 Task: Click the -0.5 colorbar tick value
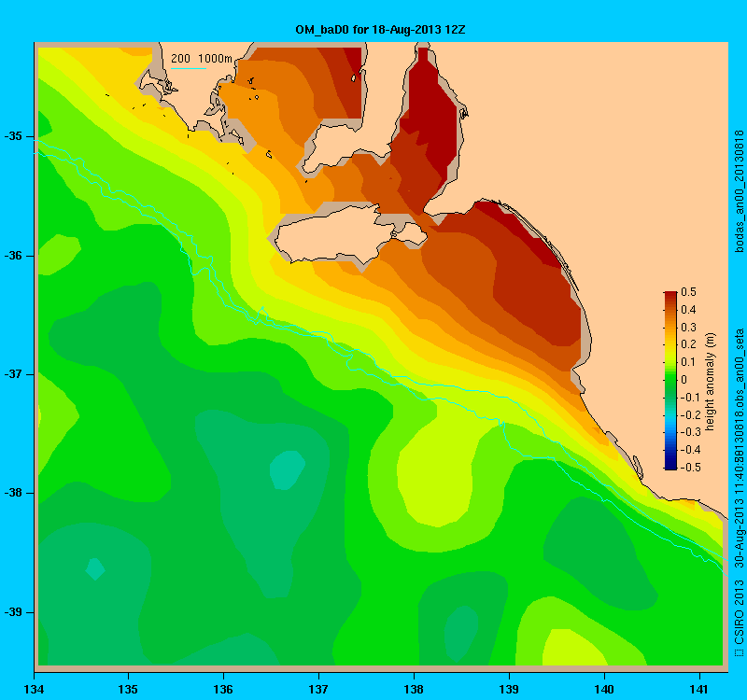(690, 468)
